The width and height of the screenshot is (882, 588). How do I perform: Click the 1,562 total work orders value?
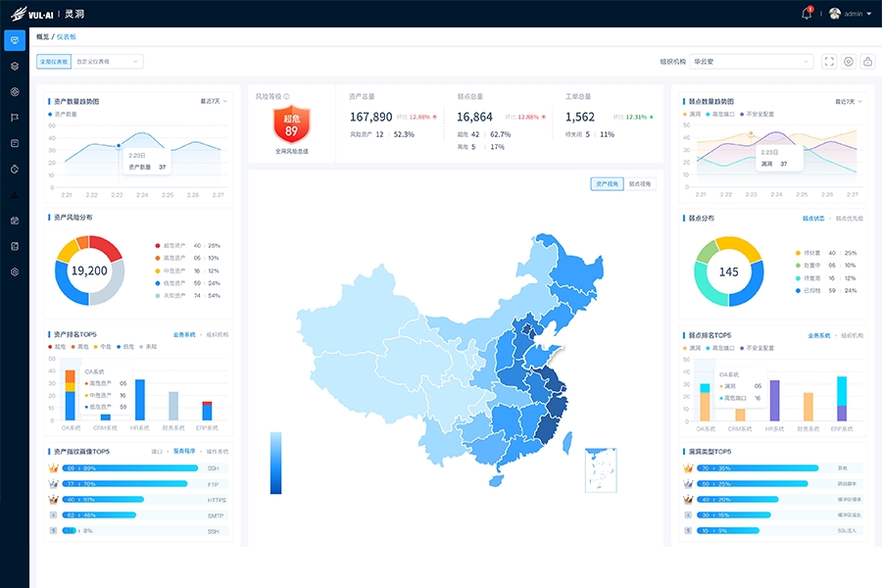pyautogui.click(x=580, y=117)
